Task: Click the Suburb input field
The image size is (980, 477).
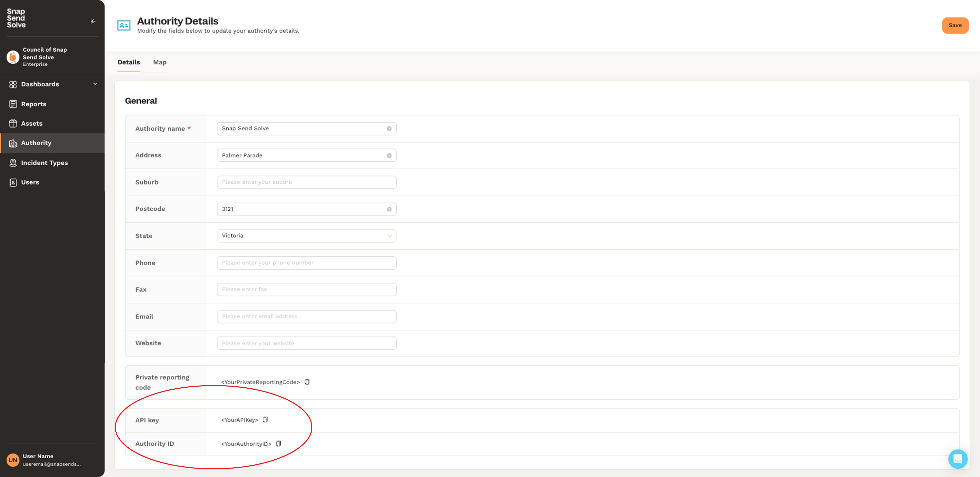Action: (x=306, y=182)
